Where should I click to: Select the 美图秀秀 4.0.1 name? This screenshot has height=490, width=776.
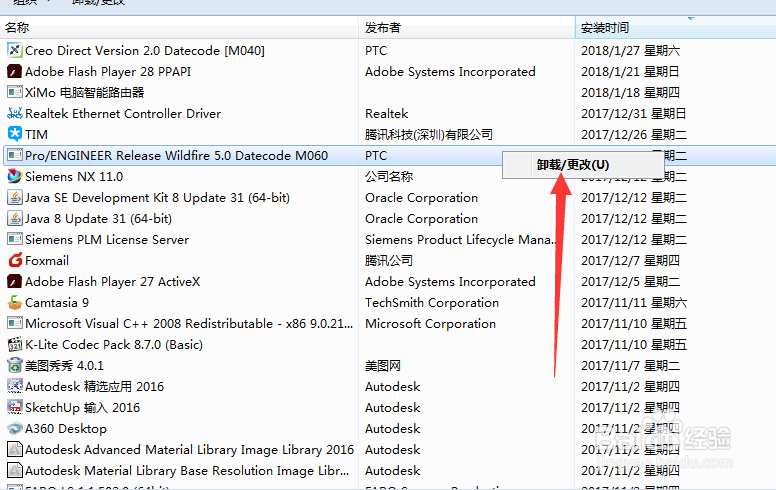point(64,365)
